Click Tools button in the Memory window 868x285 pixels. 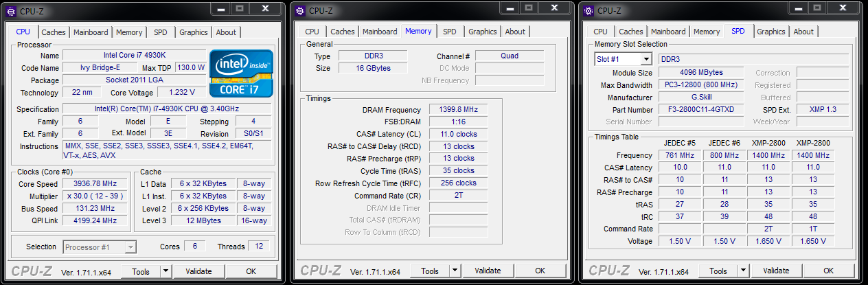coord(430,271)
